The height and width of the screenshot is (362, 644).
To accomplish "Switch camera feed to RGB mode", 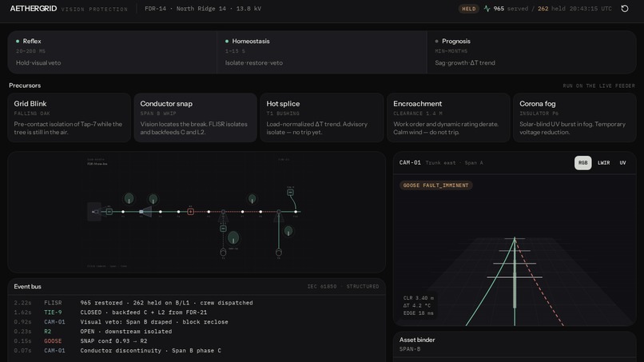I will pos(582,163).
